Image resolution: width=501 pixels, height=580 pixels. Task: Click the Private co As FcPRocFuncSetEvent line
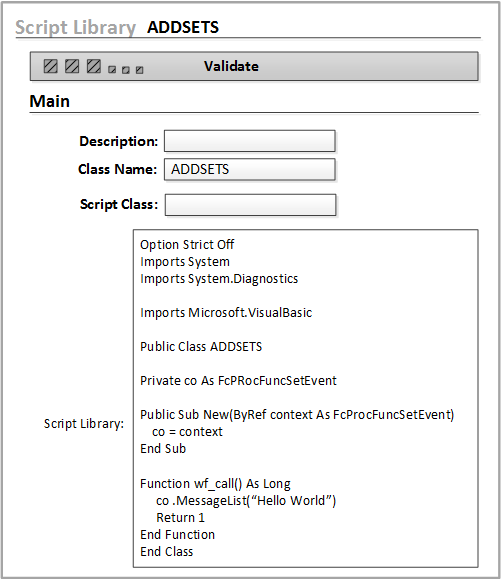pos(238,381)
